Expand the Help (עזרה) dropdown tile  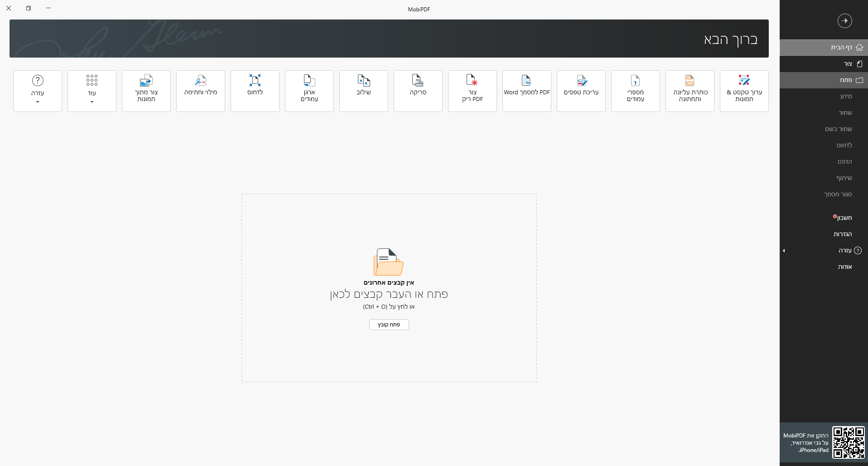tap(38, 91)
